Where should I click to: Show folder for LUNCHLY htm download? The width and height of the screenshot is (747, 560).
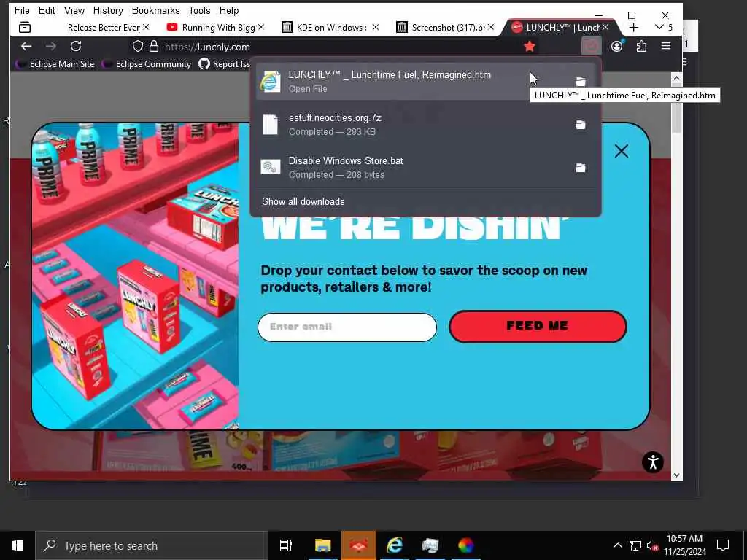point(580,82)
